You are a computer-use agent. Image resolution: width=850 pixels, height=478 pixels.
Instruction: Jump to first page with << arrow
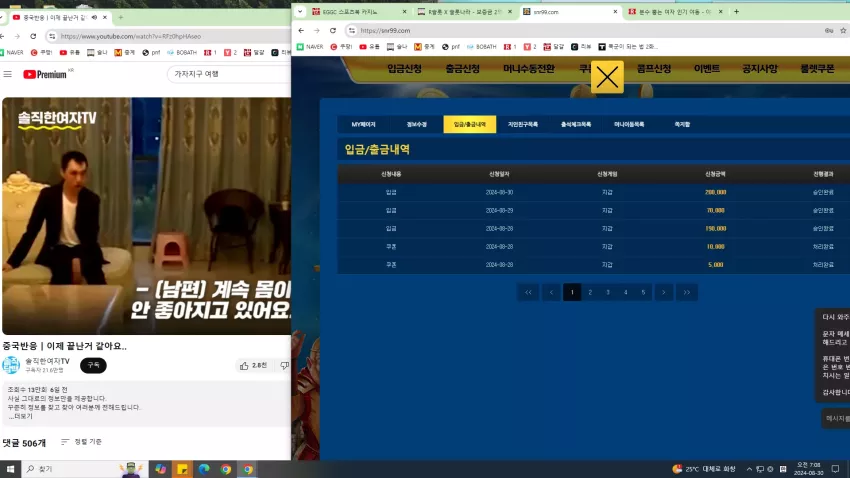pos(528,293)
